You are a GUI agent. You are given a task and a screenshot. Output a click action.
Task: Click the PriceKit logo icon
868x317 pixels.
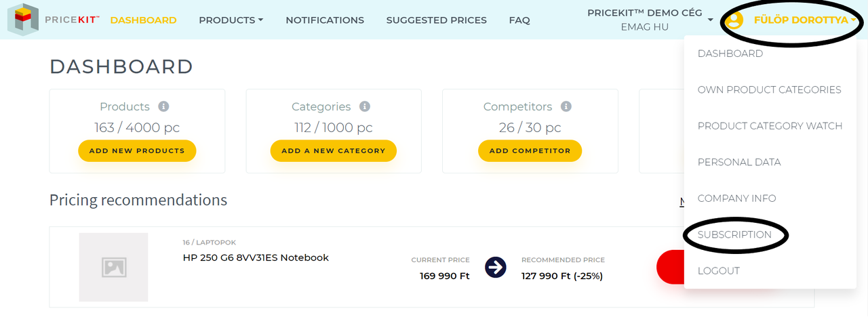22,20
